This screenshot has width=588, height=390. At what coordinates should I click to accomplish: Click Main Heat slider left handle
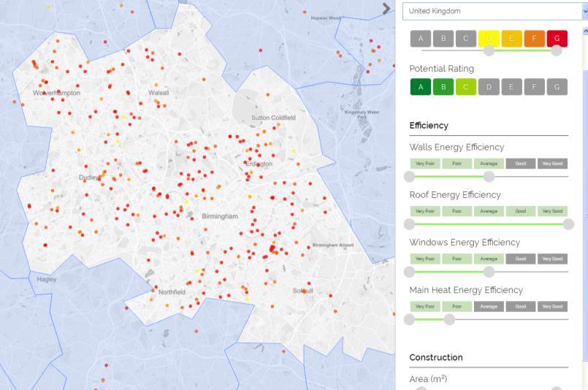pos(410,319)
